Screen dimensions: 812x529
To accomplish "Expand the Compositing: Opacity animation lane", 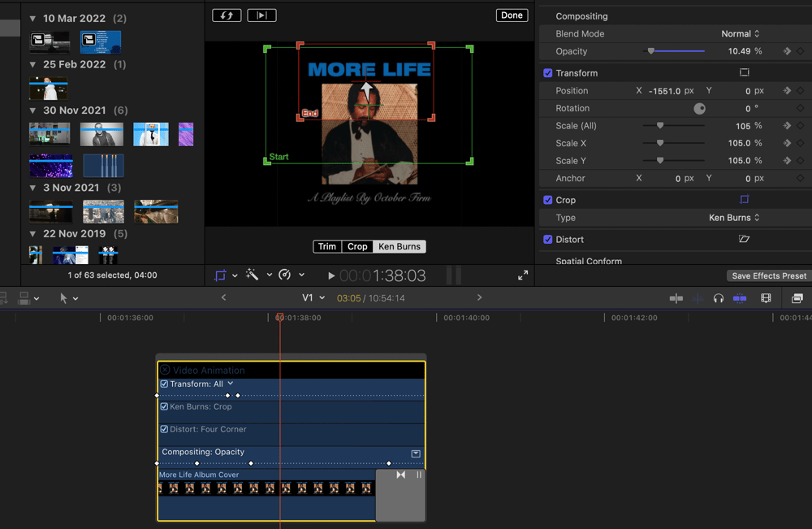I will (x=416, y=453).
